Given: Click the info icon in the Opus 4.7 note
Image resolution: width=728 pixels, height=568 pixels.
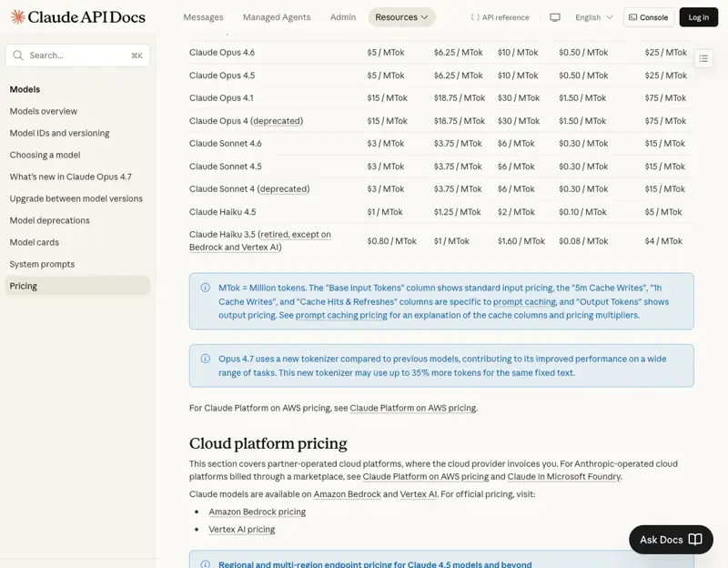Looking at the screenshot, I should click(206, 359).
